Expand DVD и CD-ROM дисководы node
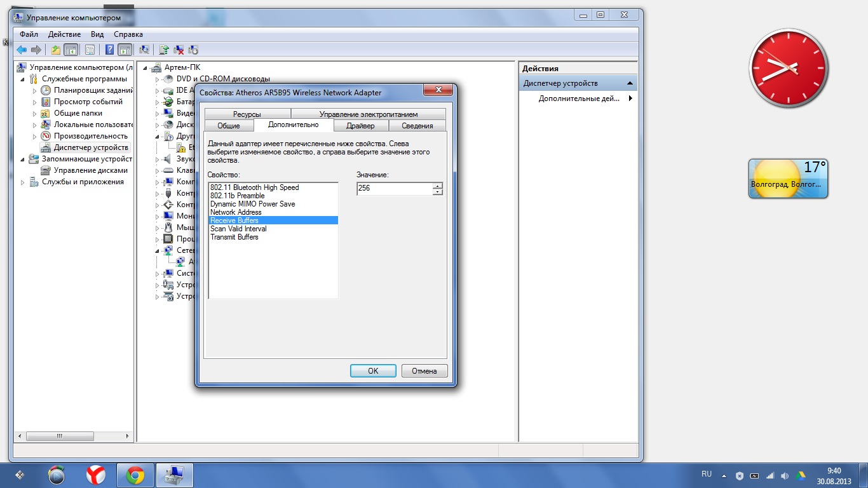 point(157,79)
